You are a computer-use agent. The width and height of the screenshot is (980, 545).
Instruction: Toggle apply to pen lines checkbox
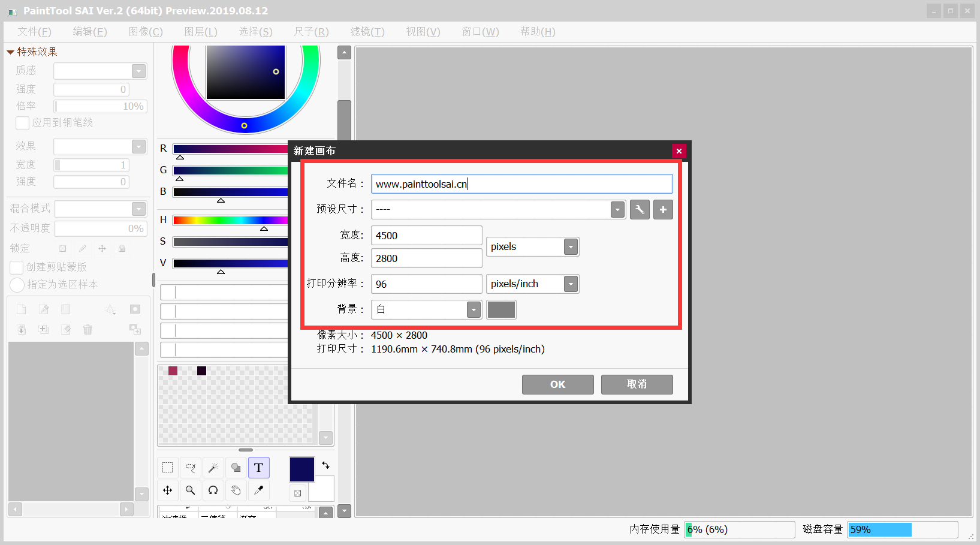23,123
